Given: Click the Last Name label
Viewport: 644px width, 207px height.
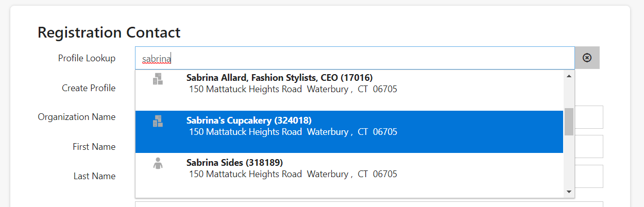Looking at the screenshot, I should click(x=95, y=176).
